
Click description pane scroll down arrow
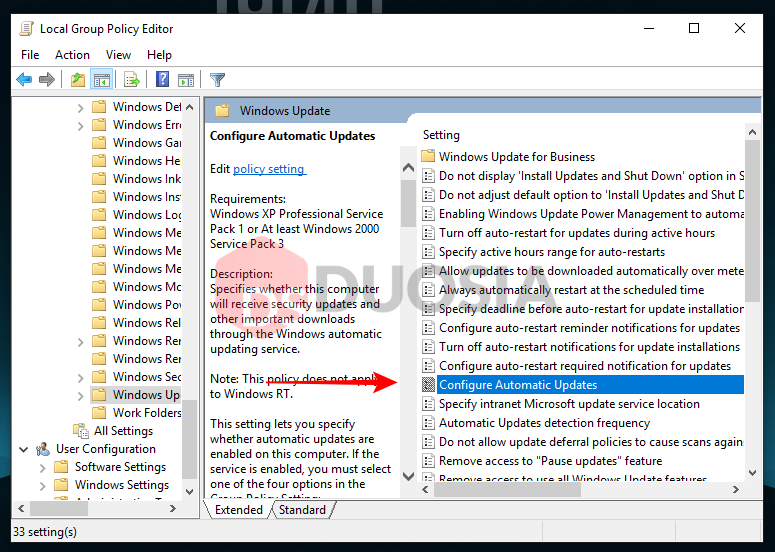pos(408,476)
